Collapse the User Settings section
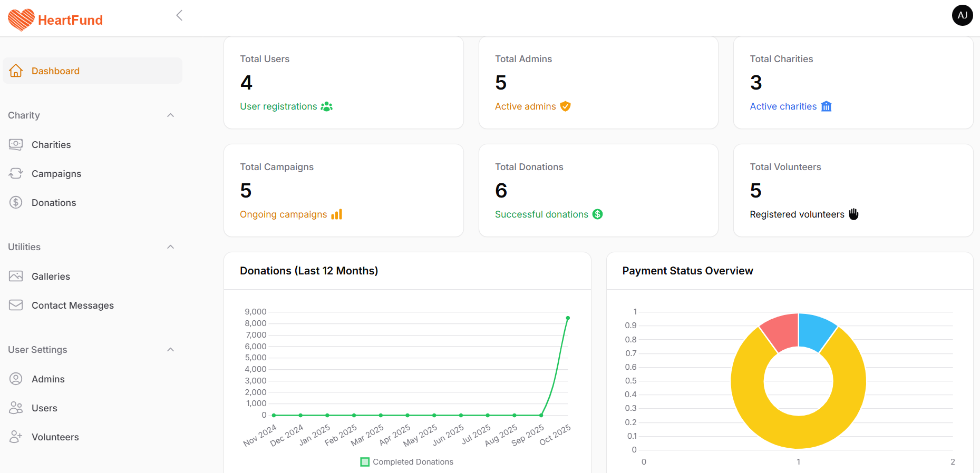This screenshot has width=980, height=473. pos(170,350)
